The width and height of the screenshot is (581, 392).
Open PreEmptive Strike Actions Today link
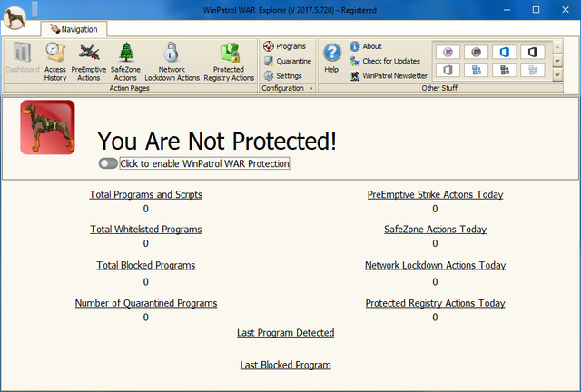(435, 194)
